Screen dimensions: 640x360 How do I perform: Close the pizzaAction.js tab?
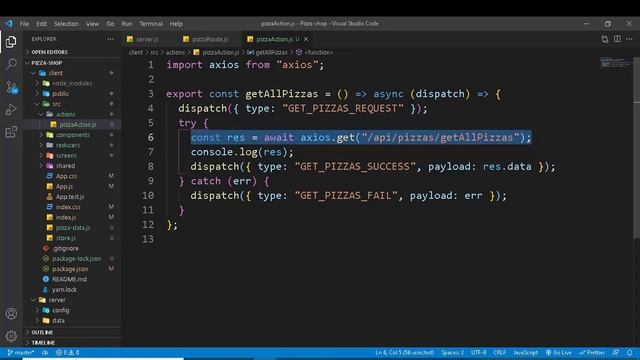point(306,39)
